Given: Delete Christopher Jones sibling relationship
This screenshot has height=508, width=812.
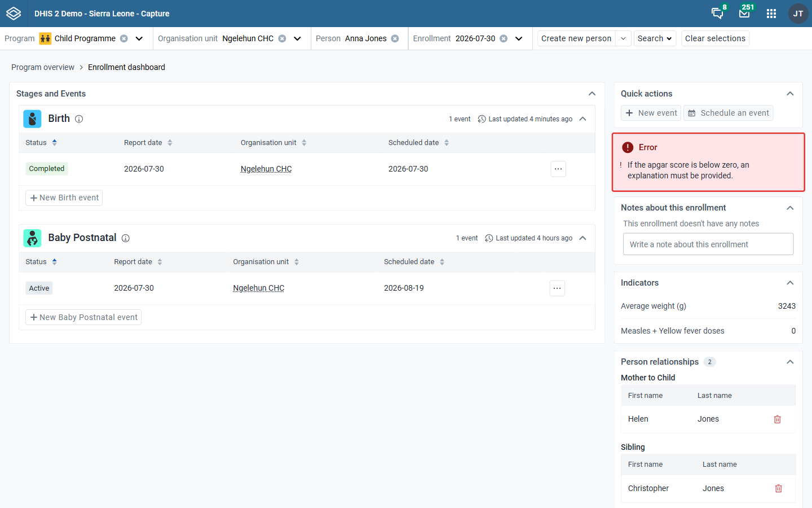Looking at the screenshot, I should point(778,488).
